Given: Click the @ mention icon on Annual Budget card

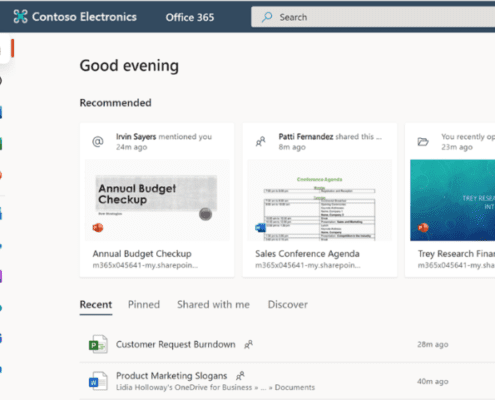Looking at the screenshot, I should click(98, 142).
